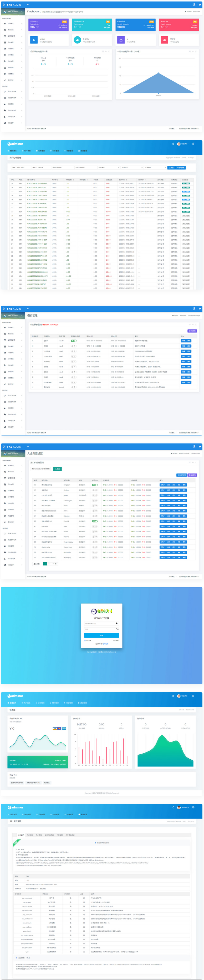Click the bar chart icon stat card

34,39
